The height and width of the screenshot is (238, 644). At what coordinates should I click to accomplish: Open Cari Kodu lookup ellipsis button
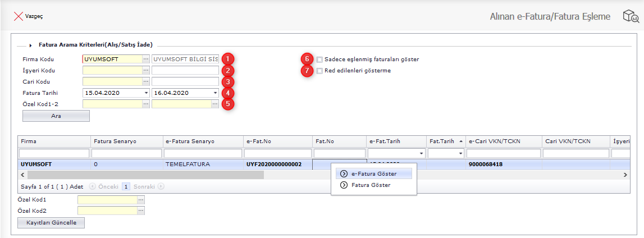[146, 81]
